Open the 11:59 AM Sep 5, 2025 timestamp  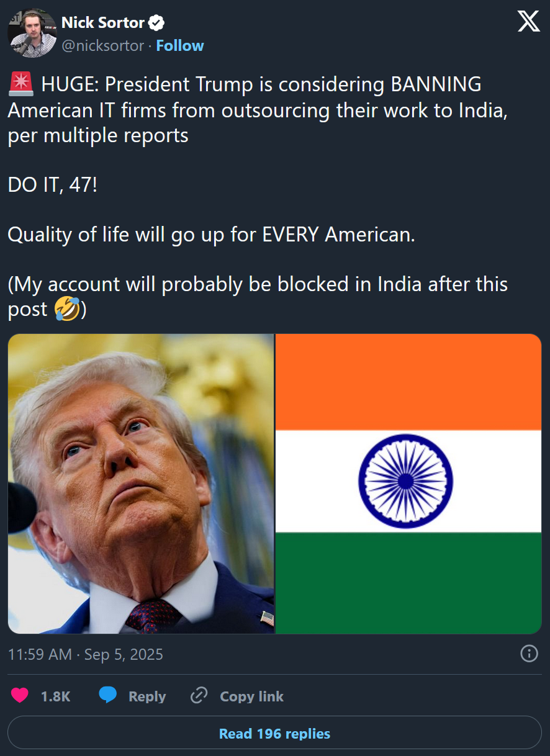pyautogui.click(x=86, y=654)
